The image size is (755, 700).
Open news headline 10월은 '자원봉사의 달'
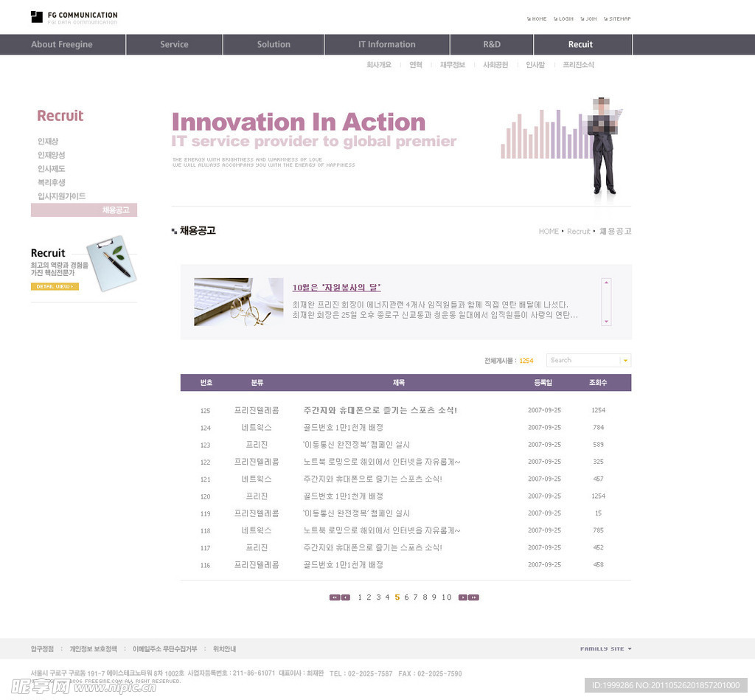[x=336, y=288]
